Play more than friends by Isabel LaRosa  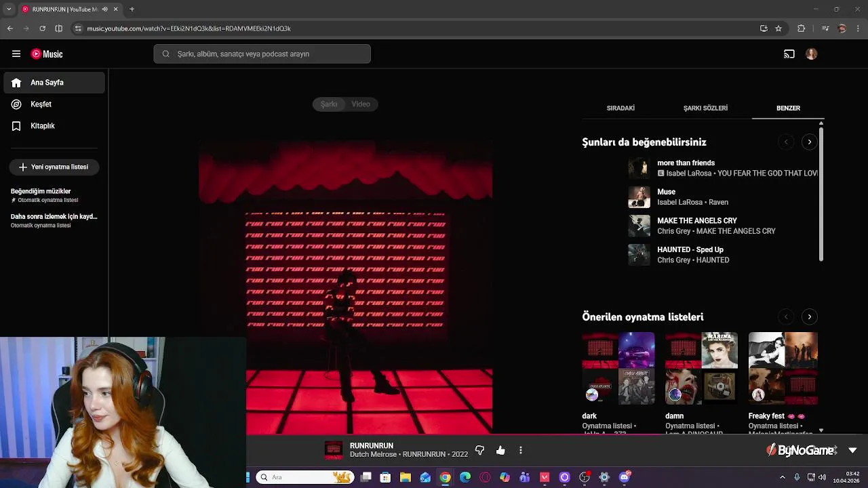[x=723, y=168]
